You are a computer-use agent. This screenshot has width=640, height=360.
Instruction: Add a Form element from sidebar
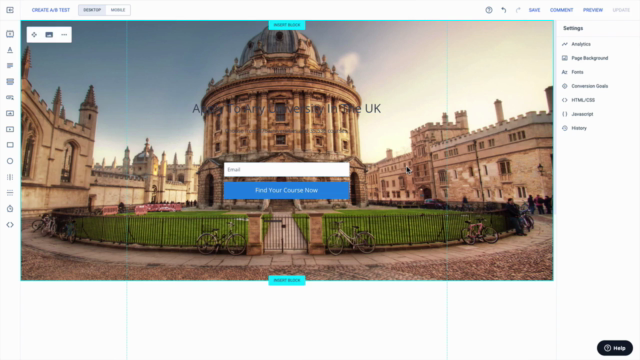pos(10,82)
